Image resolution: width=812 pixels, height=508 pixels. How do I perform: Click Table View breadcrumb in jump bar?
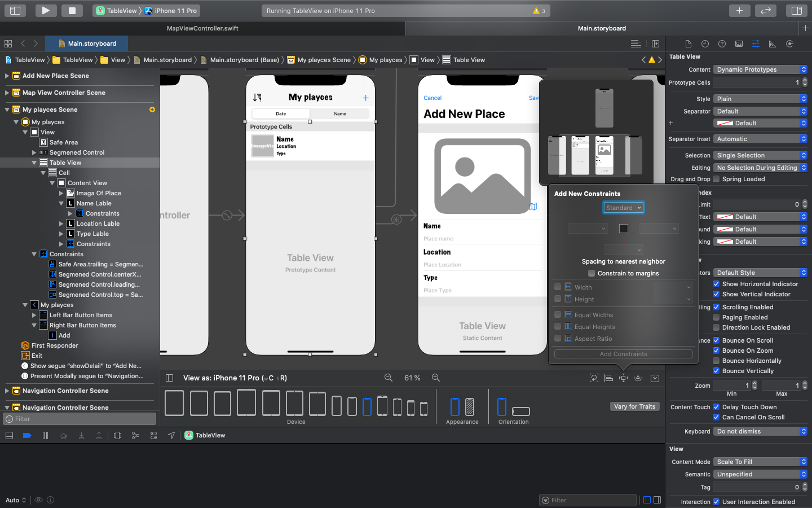[x=464, y=60]
